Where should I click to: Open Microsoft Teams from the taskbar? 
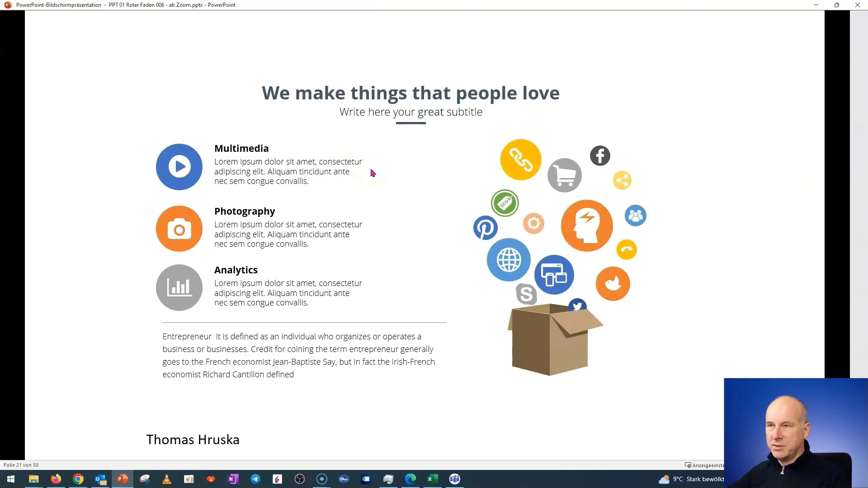(455, 479)
